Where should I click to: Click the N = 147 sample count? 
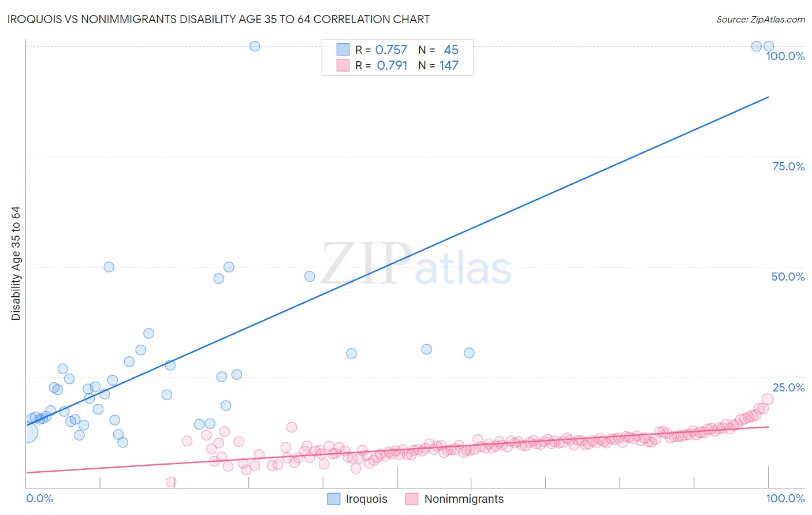[438, 65]
